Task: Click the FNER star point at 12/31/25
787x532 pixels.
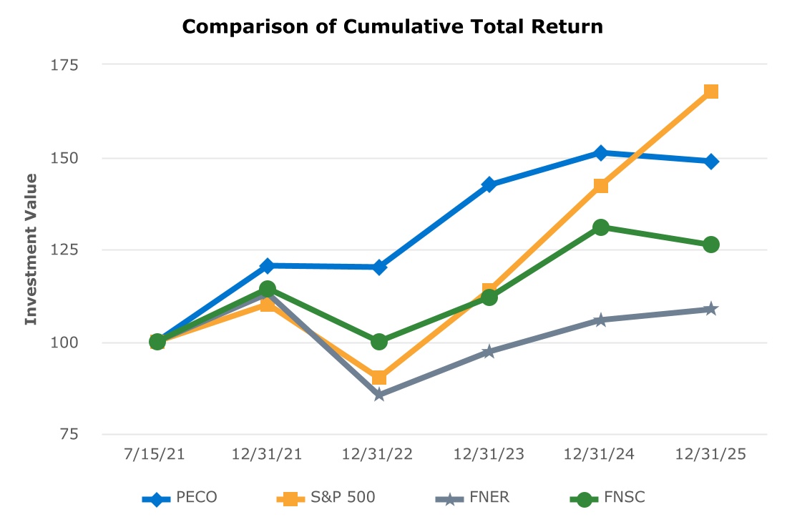Action: pyautogui.click(x=711, y=309)
